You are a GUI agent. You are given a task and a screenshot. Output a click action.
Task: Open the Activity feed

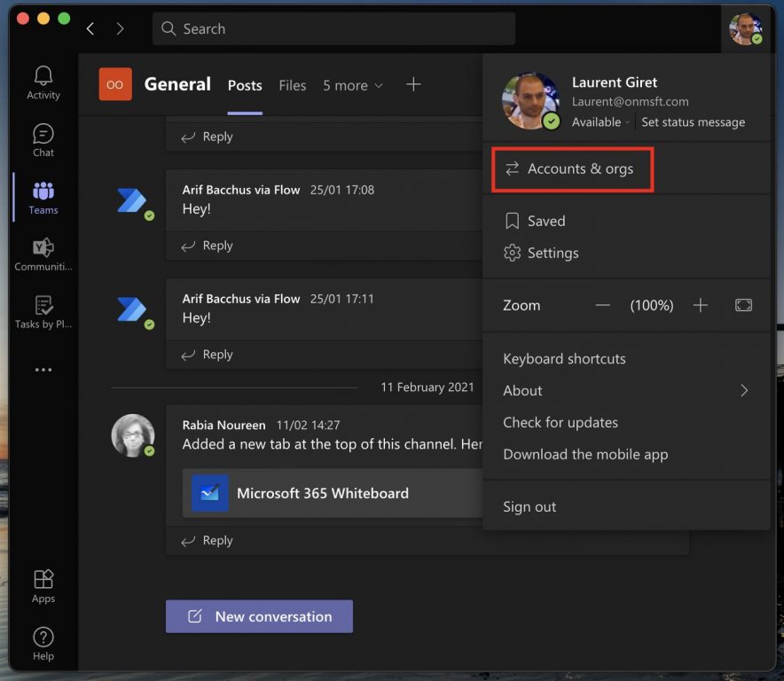[43, 83]
